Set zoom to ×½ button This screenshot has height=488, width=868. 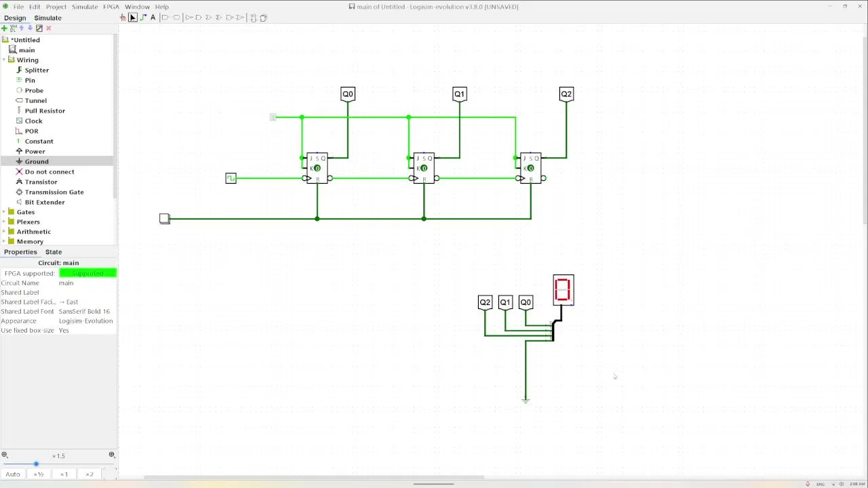pos(39,474)
